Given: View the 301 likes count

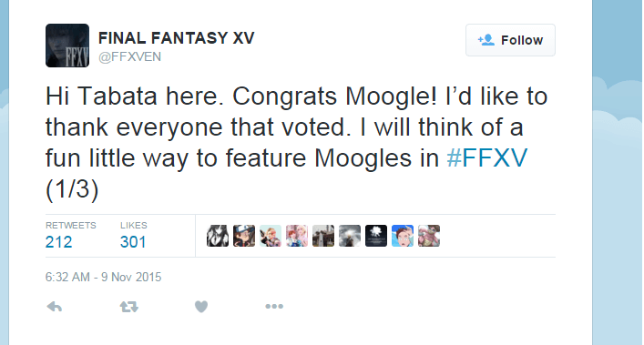Looking at the screenshot, I should (133, 242).
